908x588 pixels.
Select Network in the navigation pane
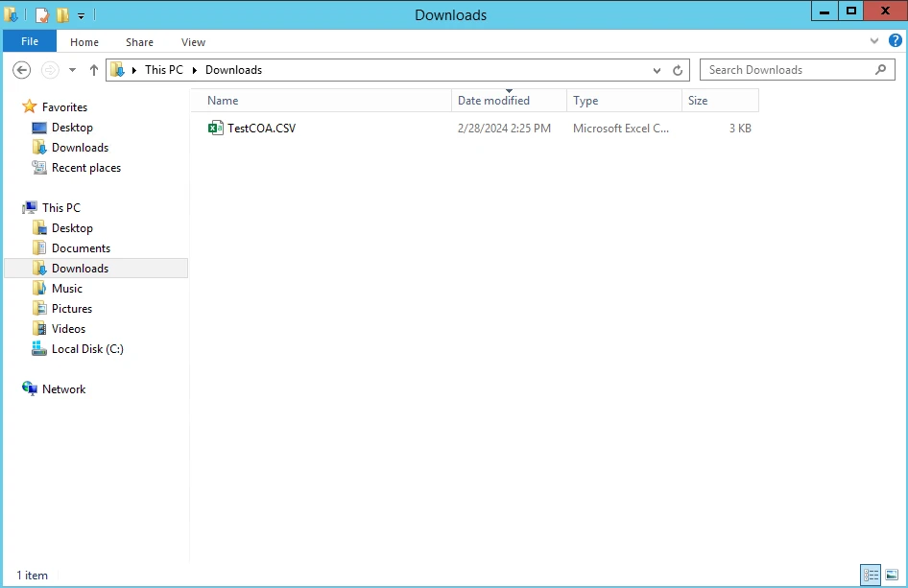click(x=63, y=388)
